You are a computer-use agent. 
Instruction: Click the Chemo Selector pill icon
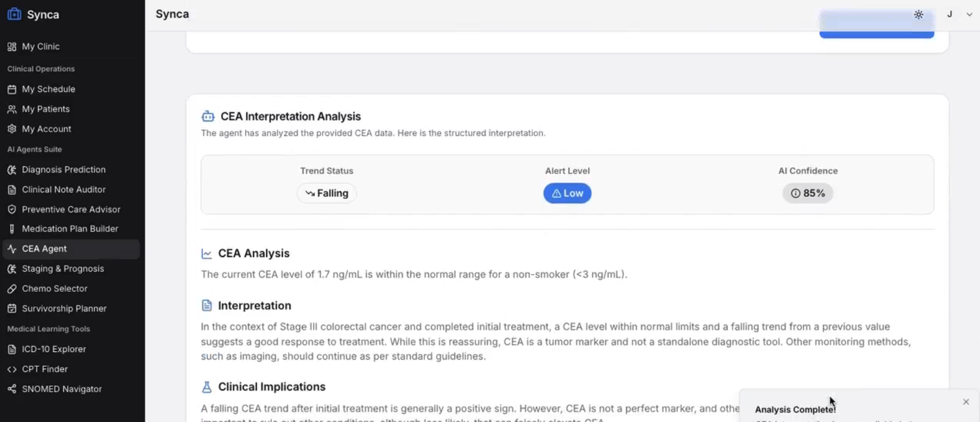(12, 289)
